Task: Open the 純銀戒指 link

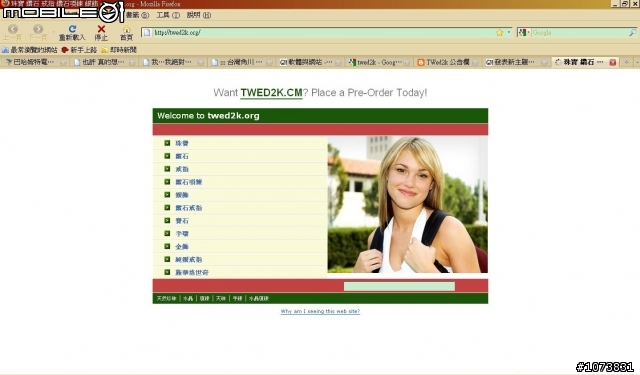Action: [189, 260]
